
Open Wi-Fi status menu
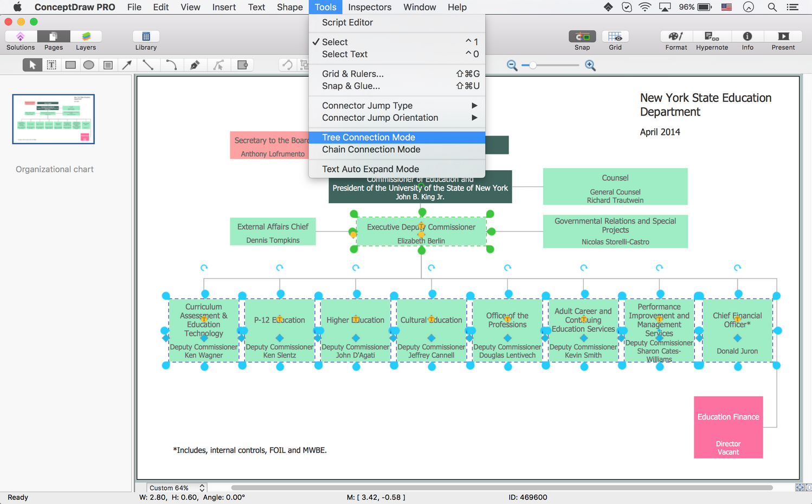tap(645, 7)
